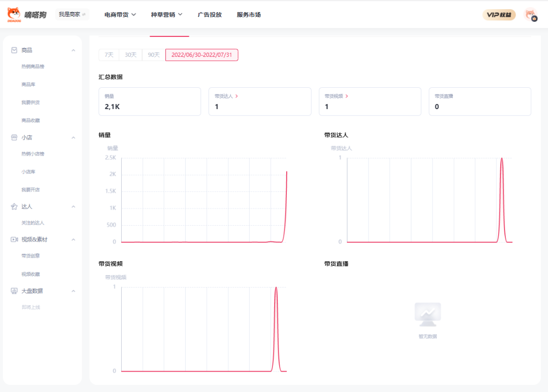Select the 30天 time range tab
This screenshot has width=548, height=392.
point(131,55)
